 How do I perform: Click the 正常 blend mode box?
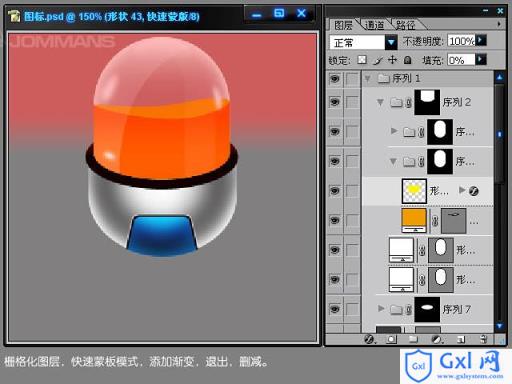click(x=358, y=42)
